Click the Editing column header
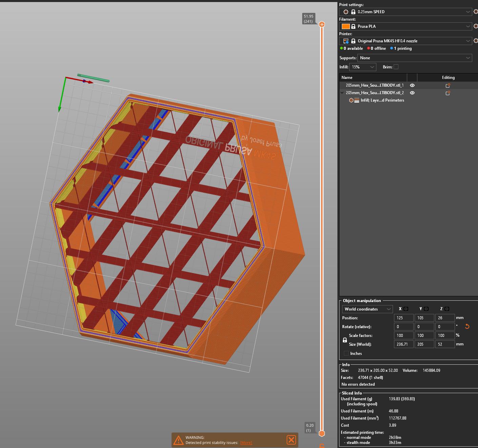This screenshot has width=478, height=448. pyautogui.click(x=448, y=78)
